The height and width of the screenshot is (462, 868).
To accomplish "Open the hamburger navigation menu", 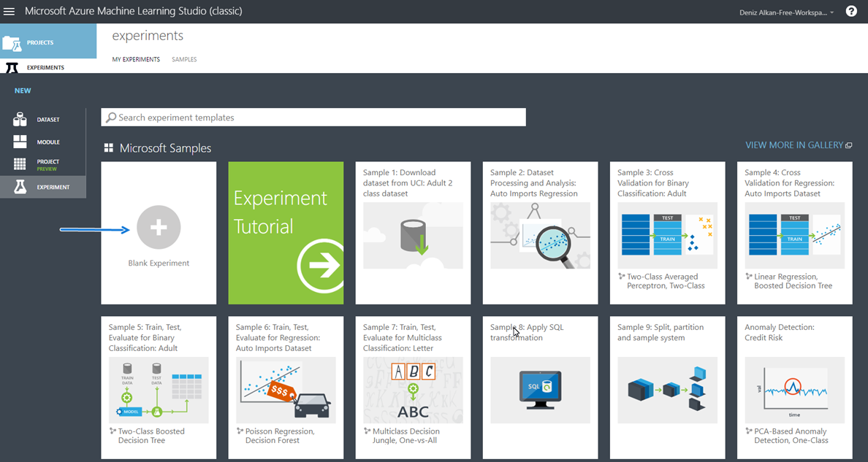I will click(9, 11).
